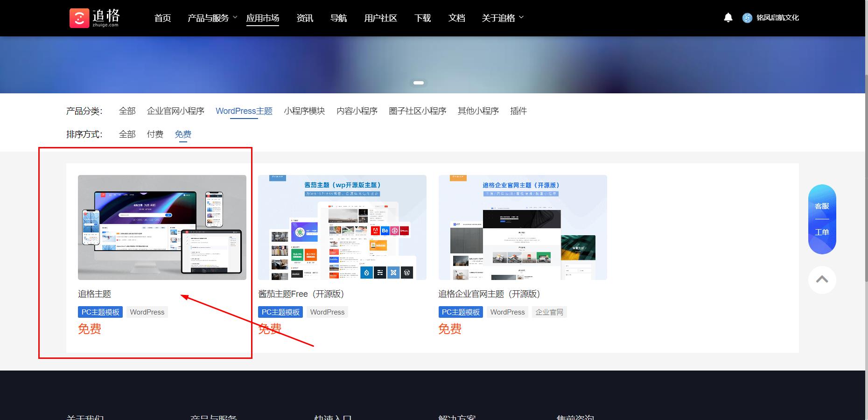The image size is (868, 420).
Task: Open 客服 customer service widget
Action: pos(822,206)
